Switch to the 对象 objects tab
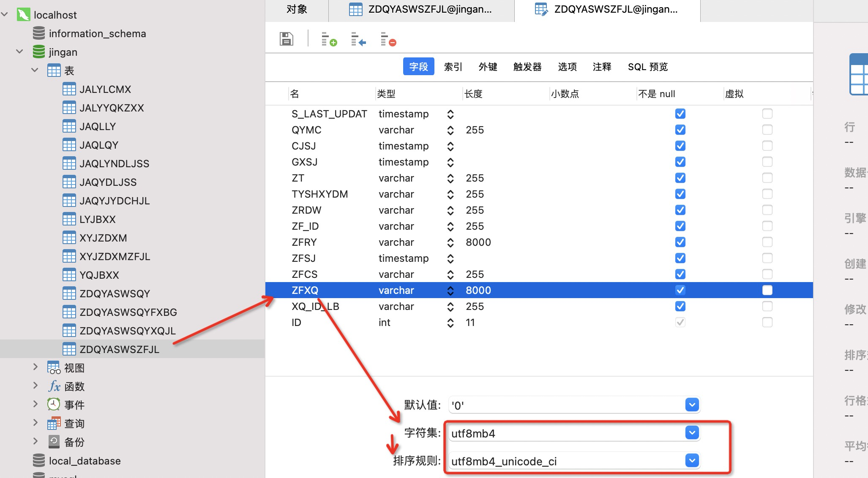Viewport: 868px width, 478px height. (297, 9)
